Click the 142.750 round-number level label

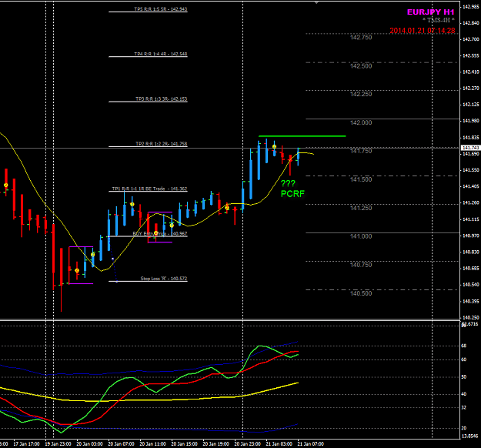pyautogui.click(x=361, y=38)
